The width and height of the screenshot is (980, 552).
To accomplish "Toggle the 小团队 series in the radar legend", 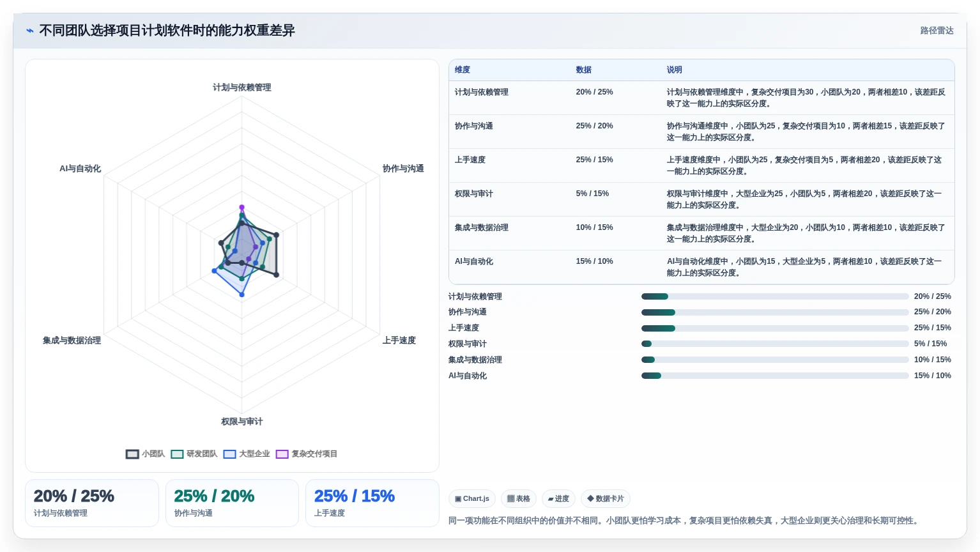I will (145, 454).
